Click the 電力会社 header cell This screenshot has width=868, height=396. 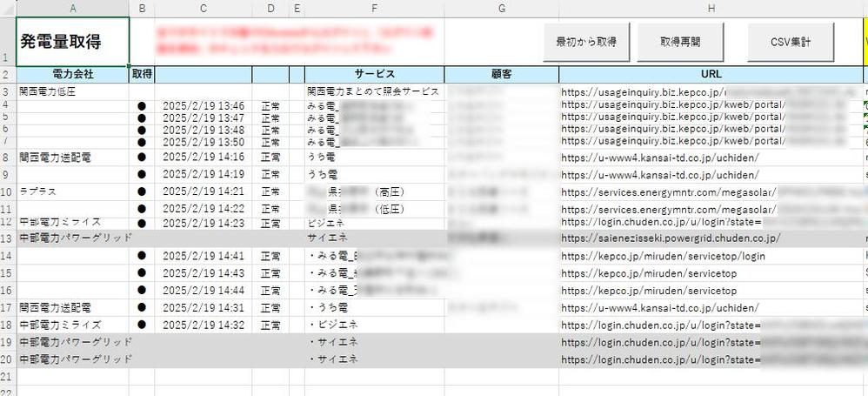[73, 74]
